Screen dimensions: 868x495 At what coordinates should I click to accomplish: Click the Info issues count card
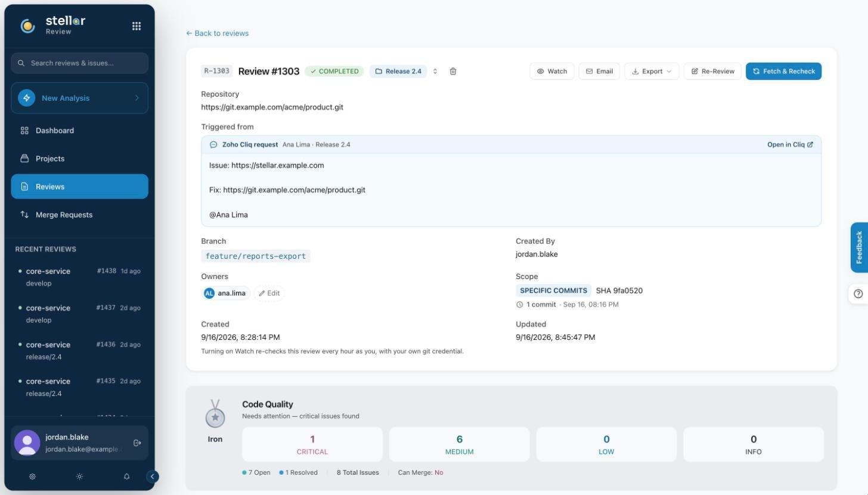pyautogui.click(x=754, y=444)
